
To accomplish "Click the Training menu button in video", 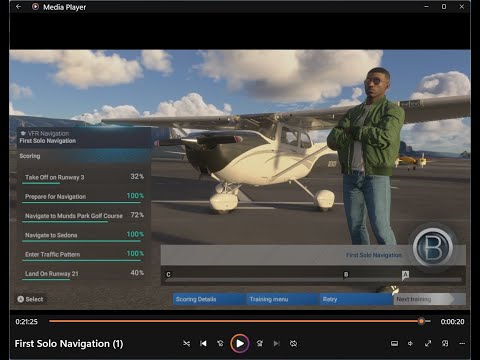I will point(283,299).
